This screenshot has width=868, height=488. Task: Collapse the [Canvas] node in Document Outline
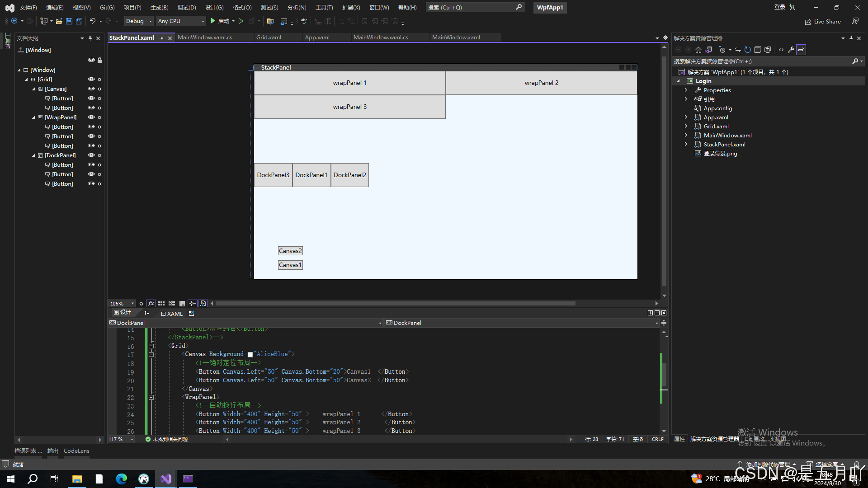(33, 89)
